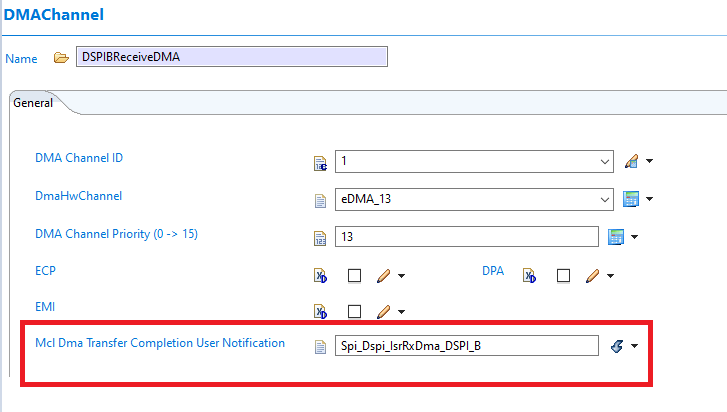Click the pencil edit icon for ECP
727x412 pixels.
(x=383, y=275)
